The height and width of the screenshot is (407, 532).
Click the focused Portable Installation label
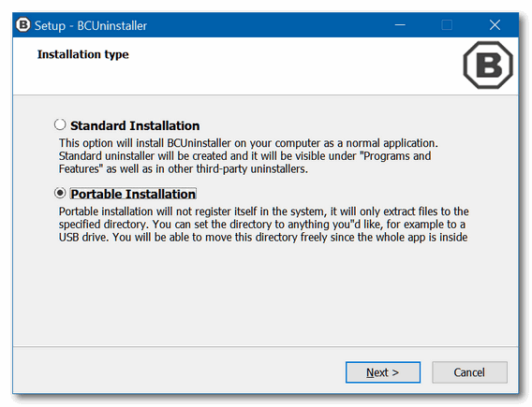click(133, 195)
